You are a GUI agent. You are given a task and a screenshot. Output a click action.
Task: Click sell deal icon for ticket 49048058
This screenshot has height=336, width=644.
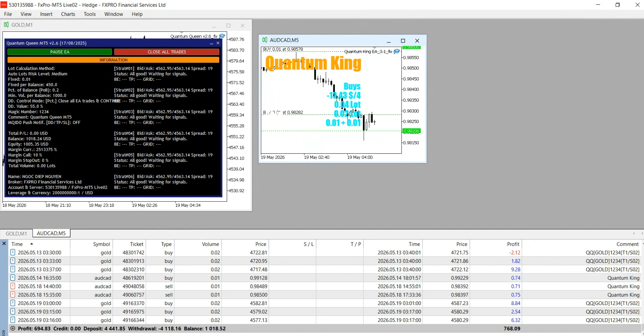[13, 286]
